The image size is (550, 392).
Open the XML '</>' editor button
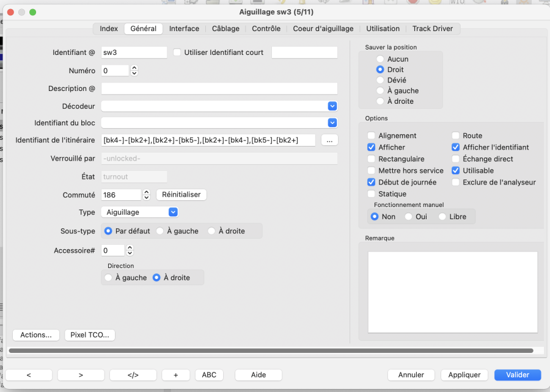coord(133,375)
